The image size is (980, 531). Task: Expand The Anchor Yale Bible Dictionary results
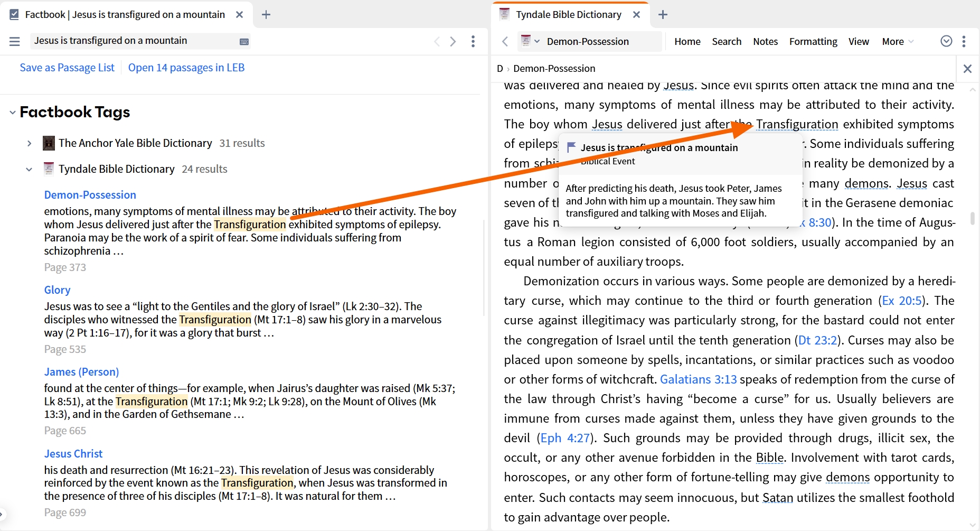[x=30, y=143]
